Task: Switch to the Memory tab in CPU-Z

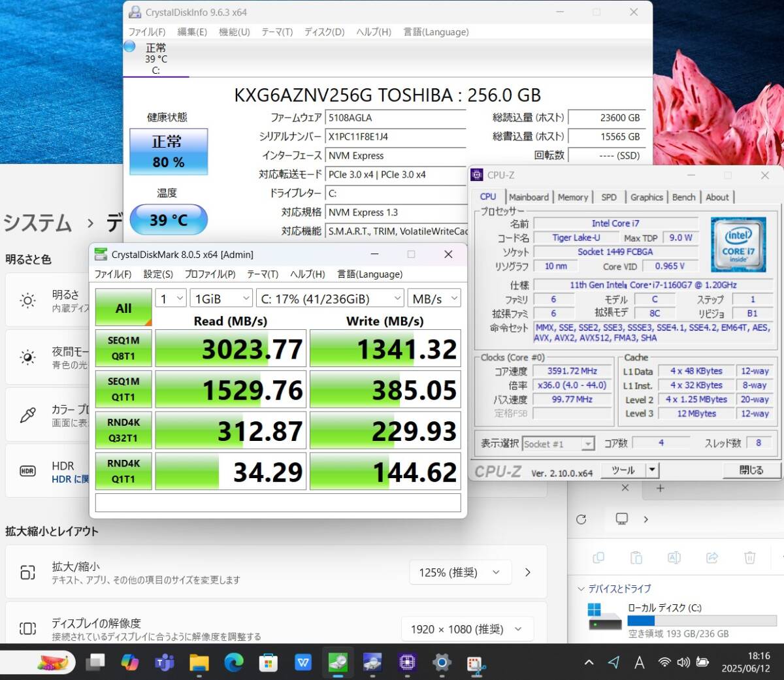Action: pyautogui.click(x=572, y=197)
